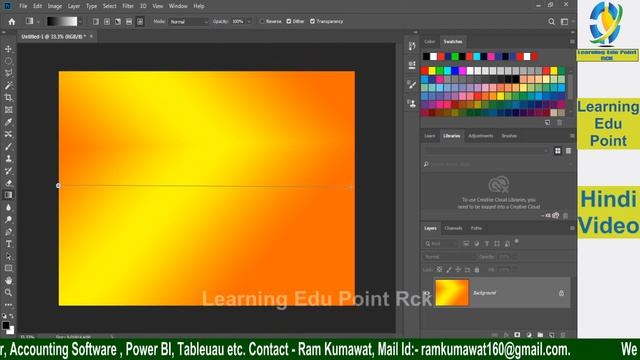Choose the Radial Gradient style icon
Screen dimensions: 640x360
(x=107, y=22)
